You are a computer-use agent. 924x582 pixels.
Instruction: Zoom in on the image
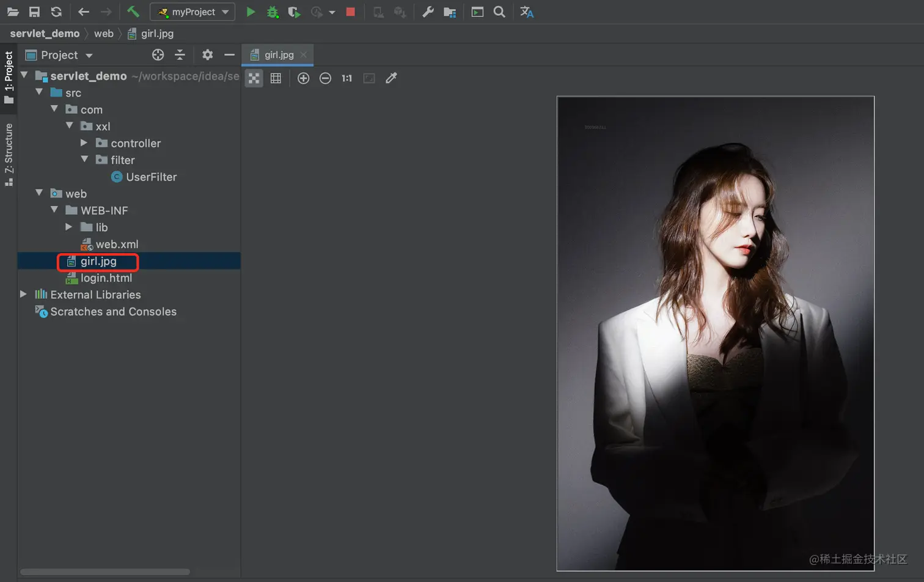point(303,78)
